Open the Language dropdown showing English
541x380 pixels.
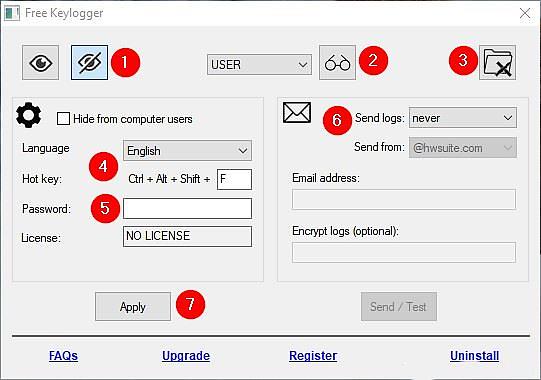187,150
